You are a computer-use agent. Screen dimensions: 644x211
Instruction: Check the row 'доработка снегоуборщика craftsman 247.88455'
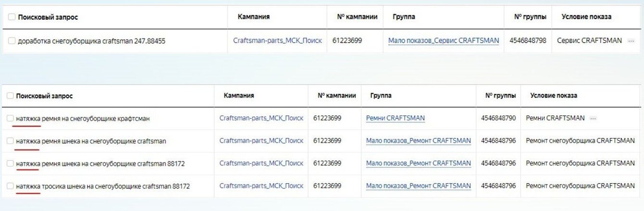point(12,41)
